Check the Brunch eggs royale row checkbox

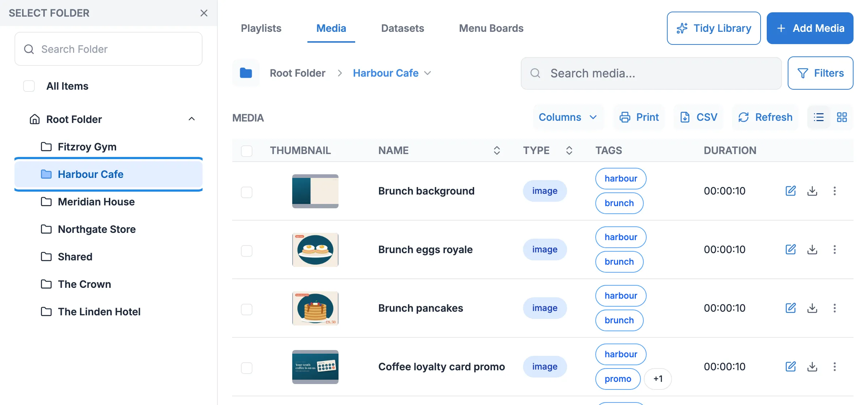tap(247, 251)
